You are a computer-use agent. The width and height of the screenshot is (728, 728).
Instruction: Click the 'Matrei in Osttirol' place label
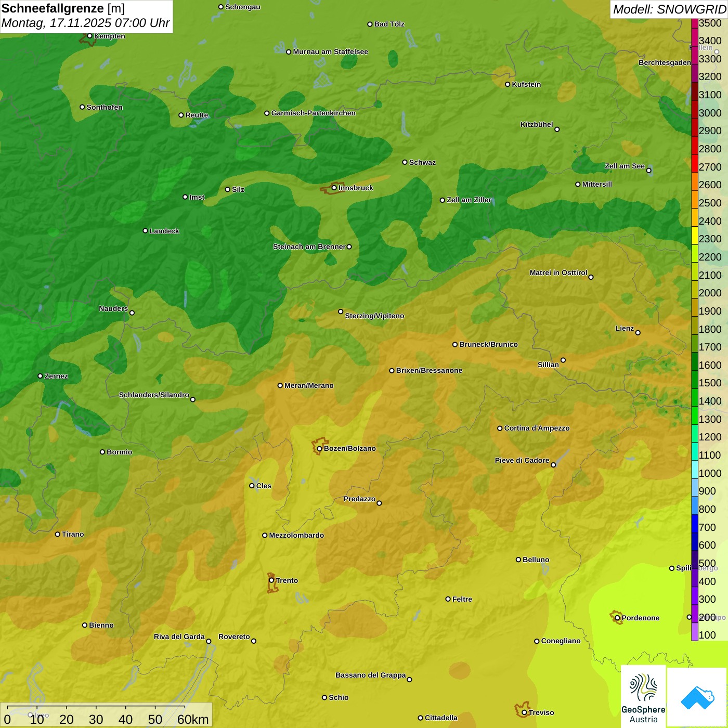coord(558,272)
